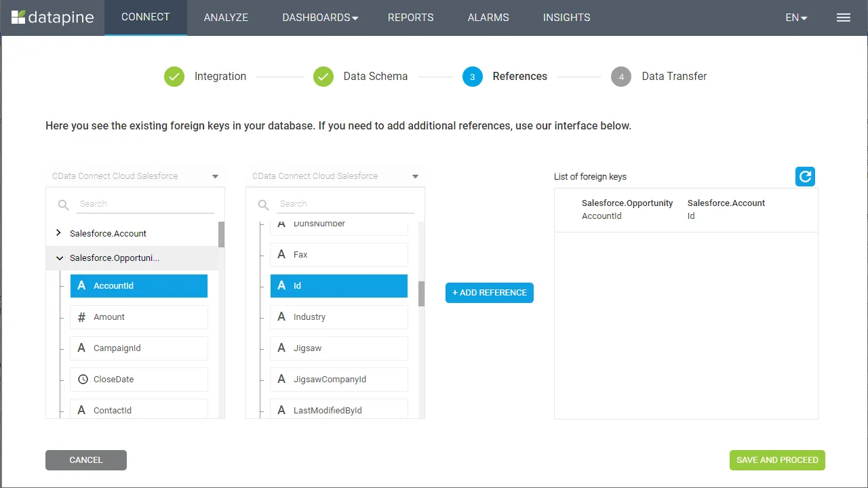The width and height of the screenshot is (868, 488).
Task: Expand the Salesforce.Account tree node
Action: point(59,233)
